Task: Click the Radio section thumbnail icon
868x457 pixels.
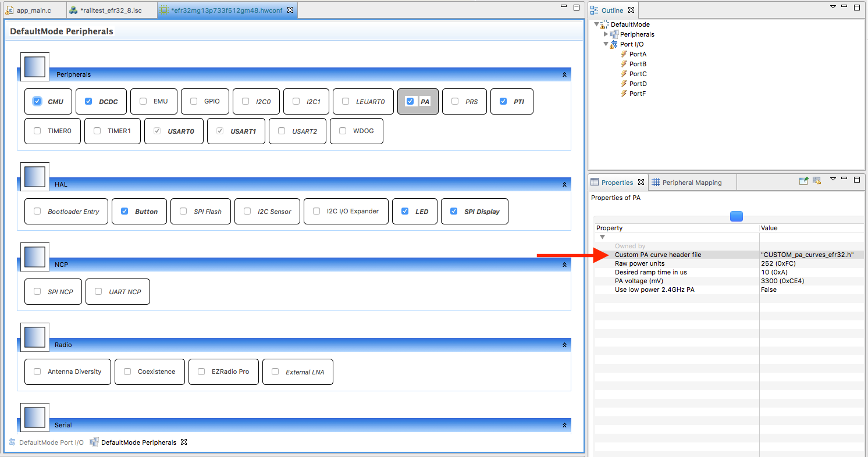Action: point(35,337)
